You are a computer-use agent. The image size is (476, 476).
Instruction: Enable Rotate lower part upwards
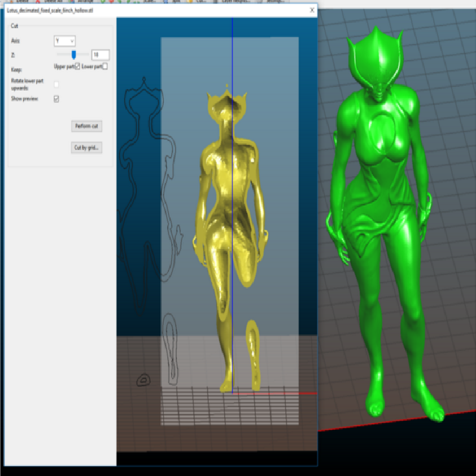tap(57, 84)
